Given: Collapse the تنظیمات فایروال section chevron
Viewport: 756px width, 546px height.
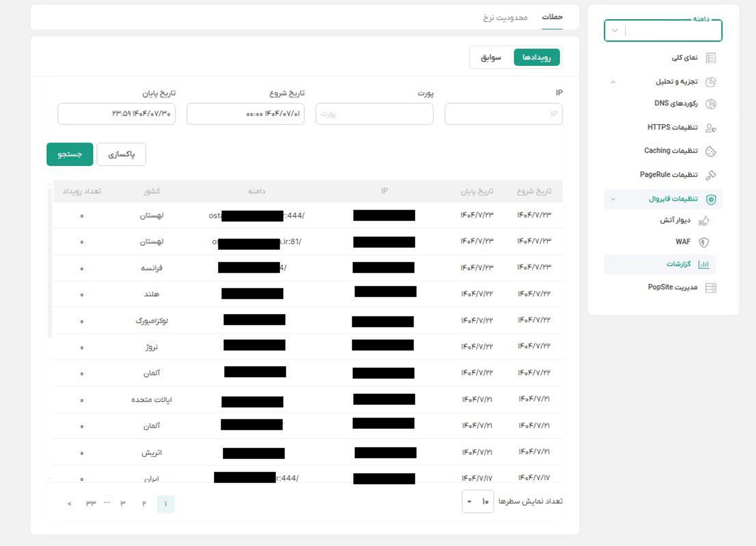Looking at the screenshot, I should pos(613,200).
